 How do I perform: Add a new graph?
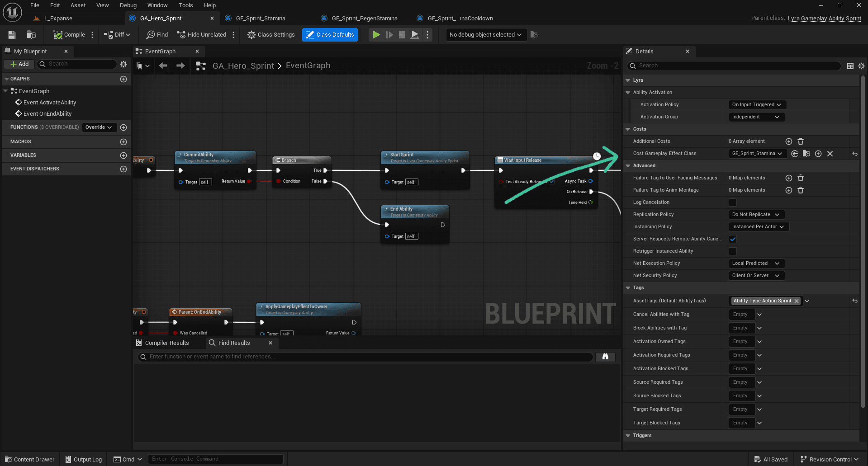[x=123, y=79]
